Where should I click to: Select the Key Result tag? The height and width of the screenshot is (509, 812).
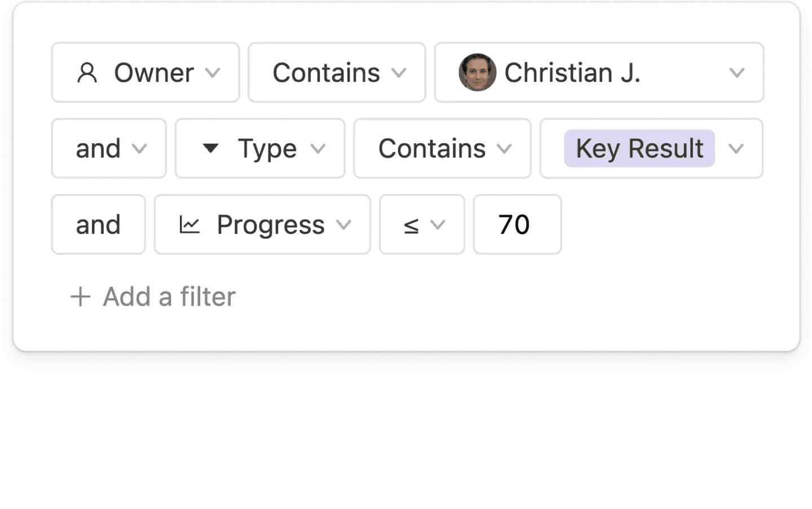point(639,148)
